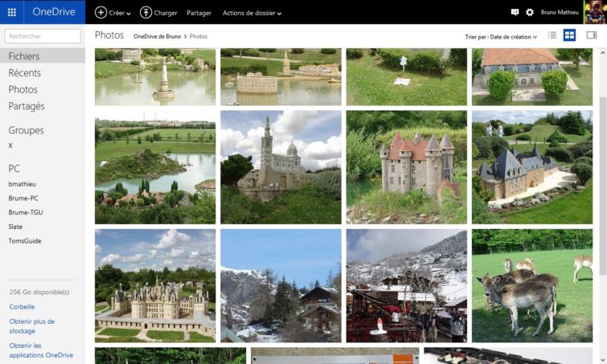Click the Charger upload arrow icon
Screen dimensions: 607x364
(146, 13)
